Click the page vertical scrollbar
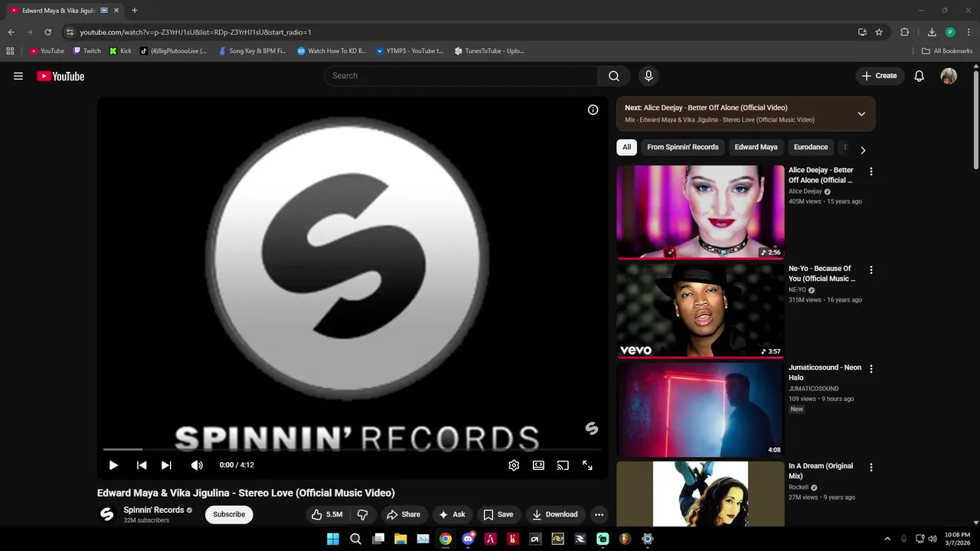 975,119
